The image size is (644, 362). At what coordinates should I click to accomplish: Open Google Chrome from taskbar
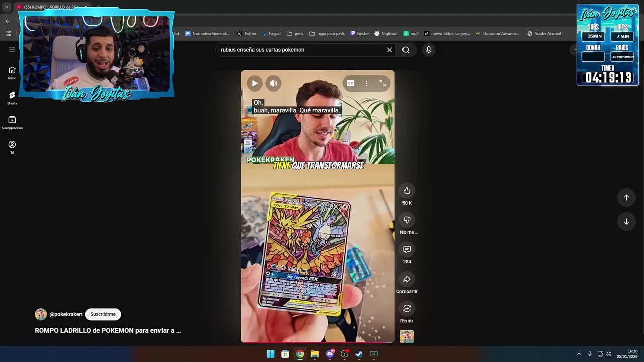[300, 354]
